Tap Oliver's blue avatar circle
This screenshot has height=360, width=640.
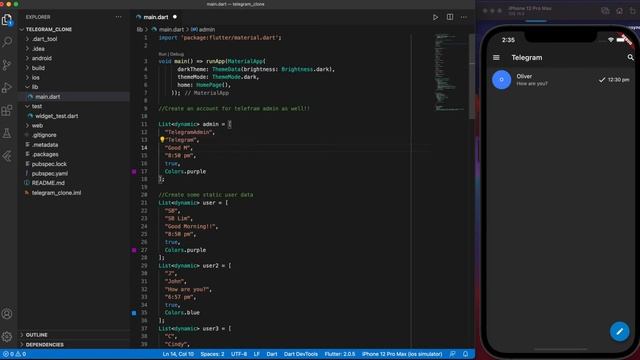[502, 80]
